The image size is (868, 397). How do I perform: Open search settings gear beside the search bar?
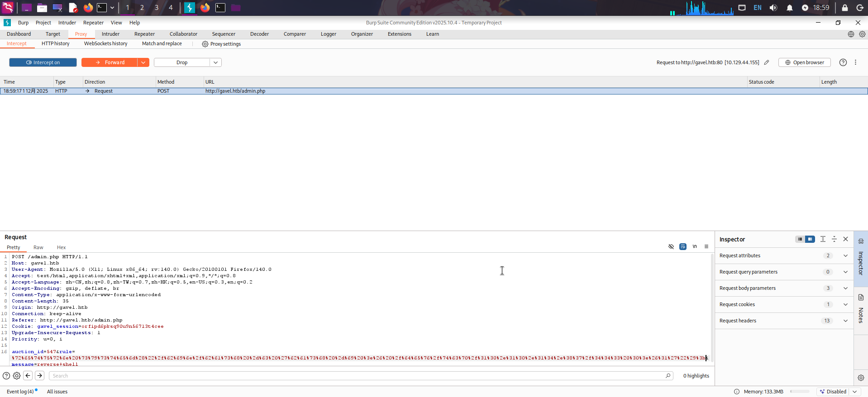point(17,376)
